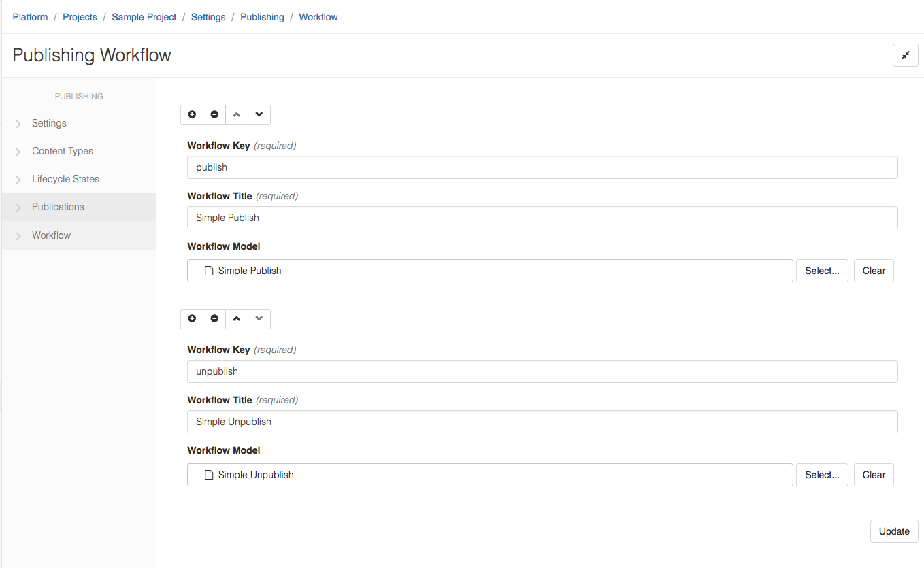
Task: Add a workflow item above publish entry
Action: 192,115
